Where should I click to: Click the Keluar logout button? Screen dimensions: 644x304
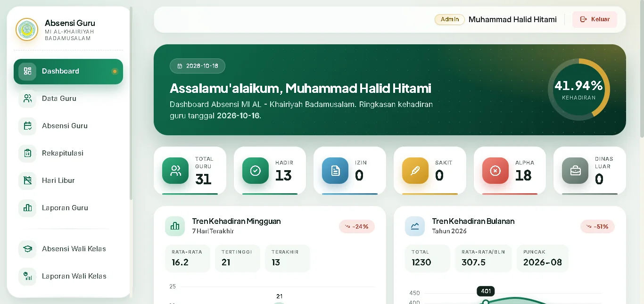click(x=594, y=19)
